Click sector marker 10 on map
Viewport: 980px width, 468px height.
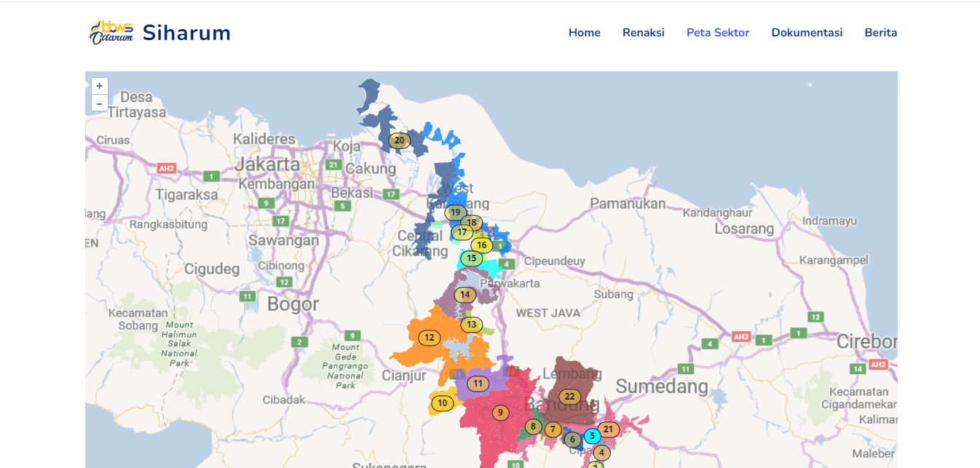[442, 403]
